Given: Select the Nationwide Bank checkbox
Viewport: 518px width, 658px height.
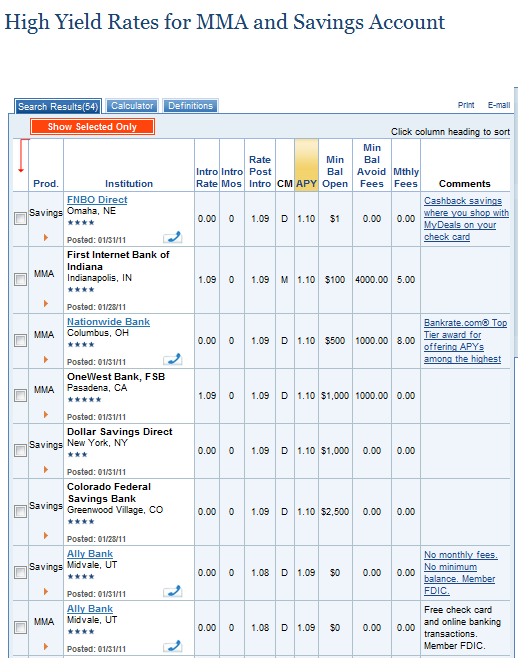Looking at the screenshot, I should point(21,340).
